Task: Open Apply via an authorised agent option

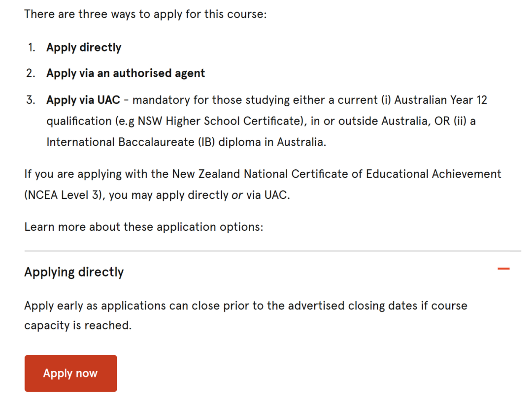Action: (126, 73)
